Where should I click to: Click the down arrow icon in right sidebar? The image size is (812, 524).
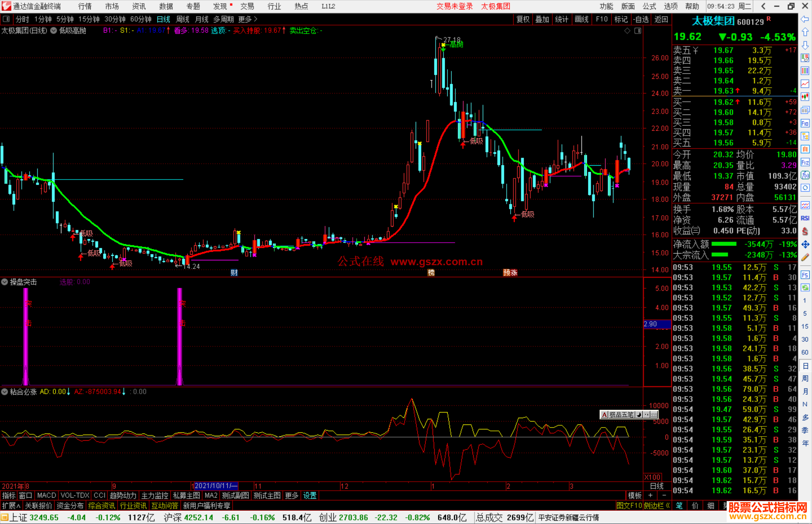[x=805, y=45]
